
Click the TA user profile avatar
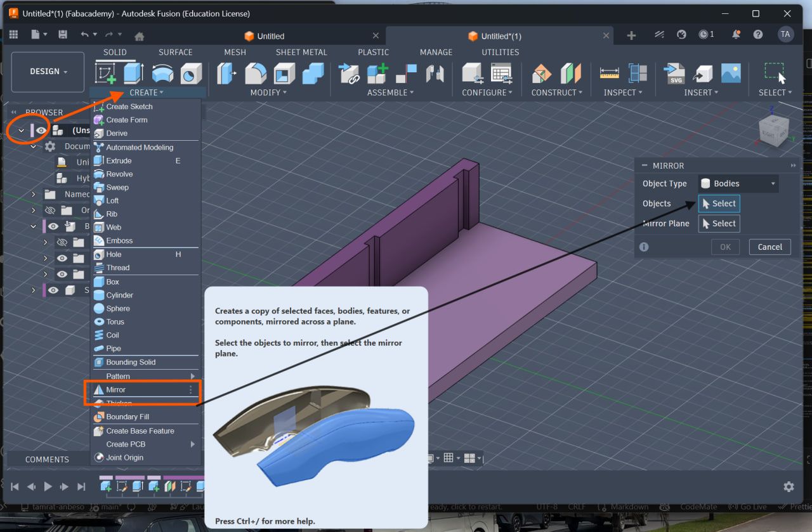tap(786, 35)
